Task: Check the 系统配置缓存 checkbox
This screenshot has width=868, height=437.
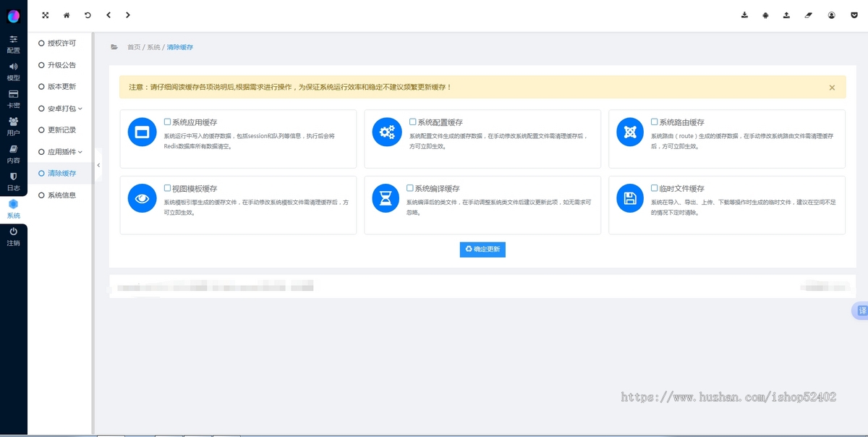Action: [412, 122]
